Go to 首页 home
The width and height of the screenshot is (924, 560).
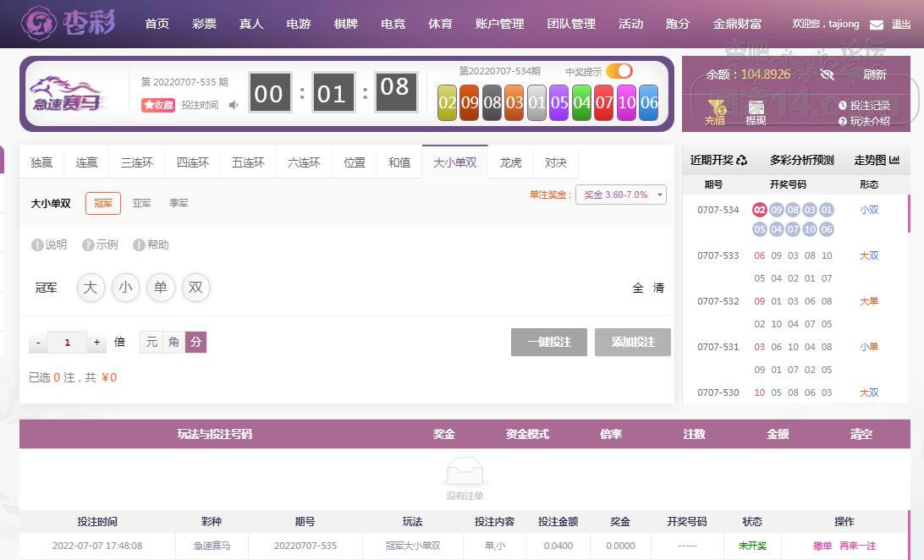click(157, 24)
